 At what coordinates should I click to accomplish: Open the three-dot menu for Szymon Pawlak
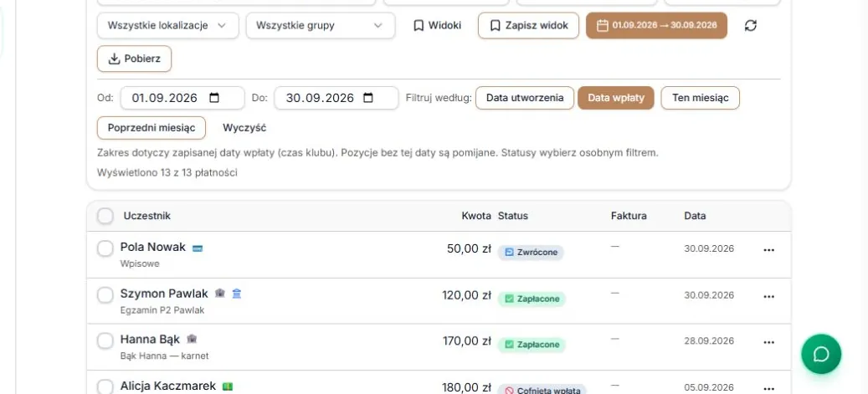click(769, 297)
